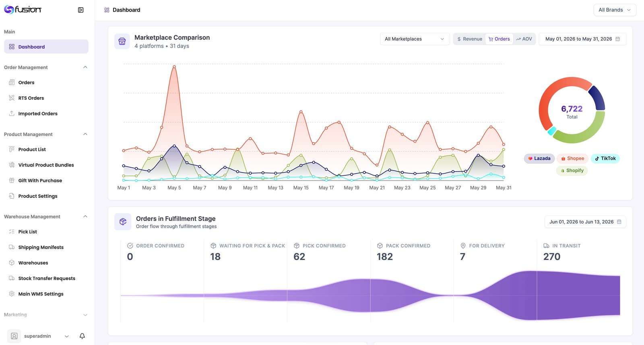Click the Shipping Manifests truck icon
The height and width of the screenshot is (345, 644).
12,247
